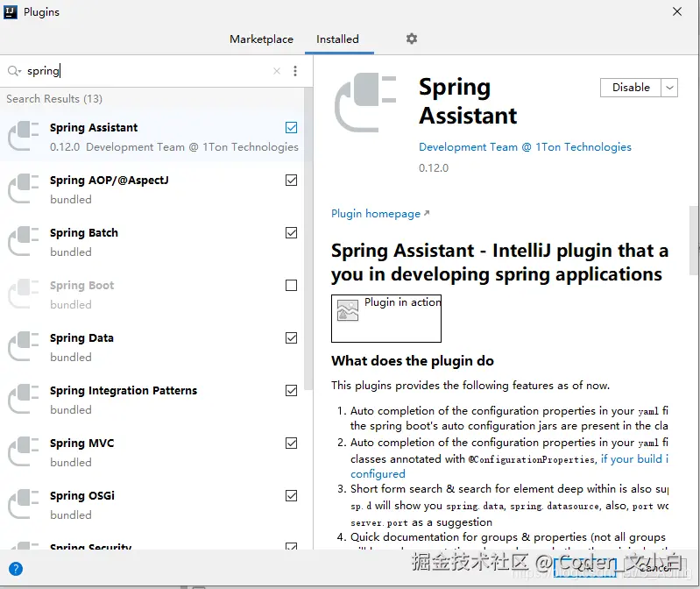
Task: Click the Spring OSGi plugin icon
Action: 24,504
